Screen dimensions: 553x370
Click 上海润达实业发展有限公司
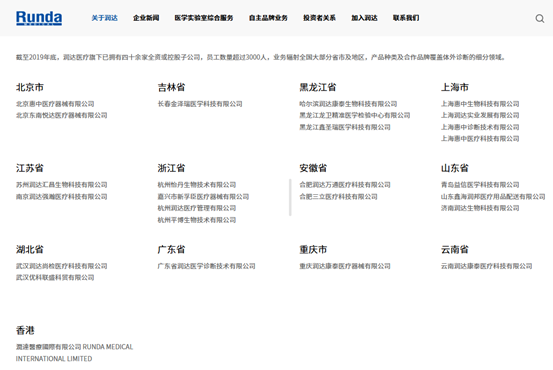(x=480, y=115)
